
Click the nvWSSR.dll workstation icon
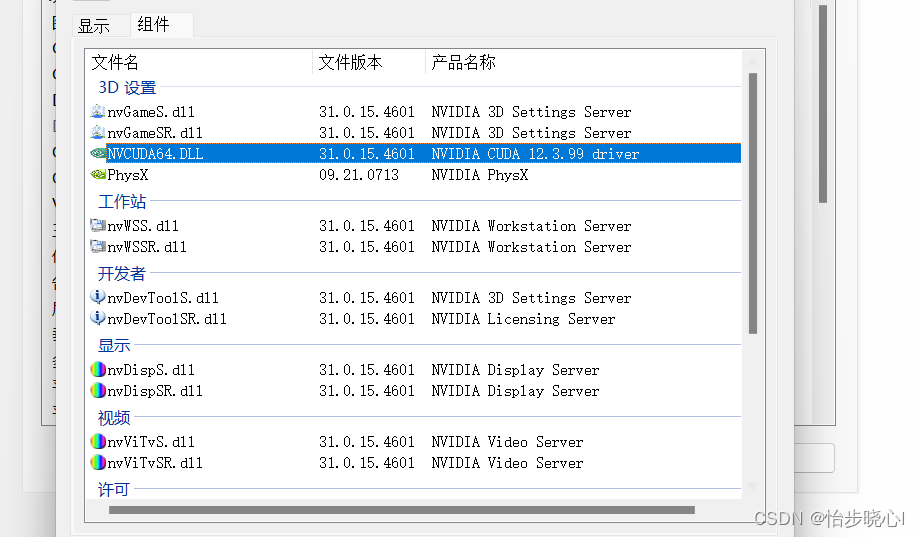(97, 246)
